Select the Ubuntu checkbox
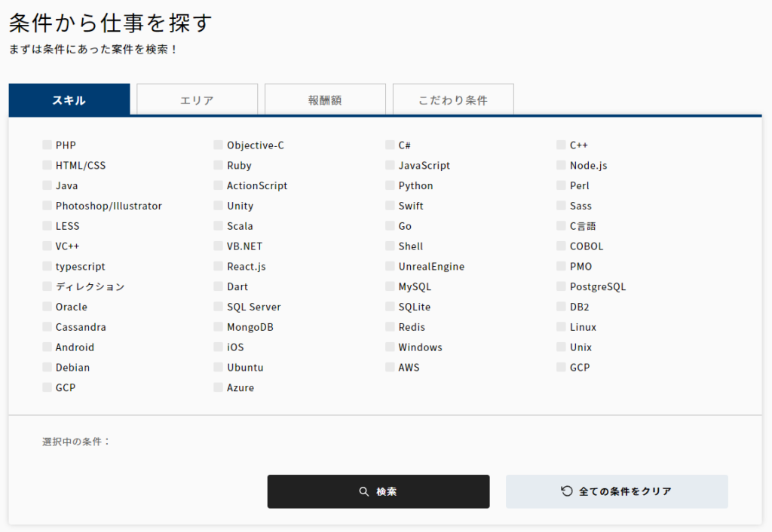 218,367
